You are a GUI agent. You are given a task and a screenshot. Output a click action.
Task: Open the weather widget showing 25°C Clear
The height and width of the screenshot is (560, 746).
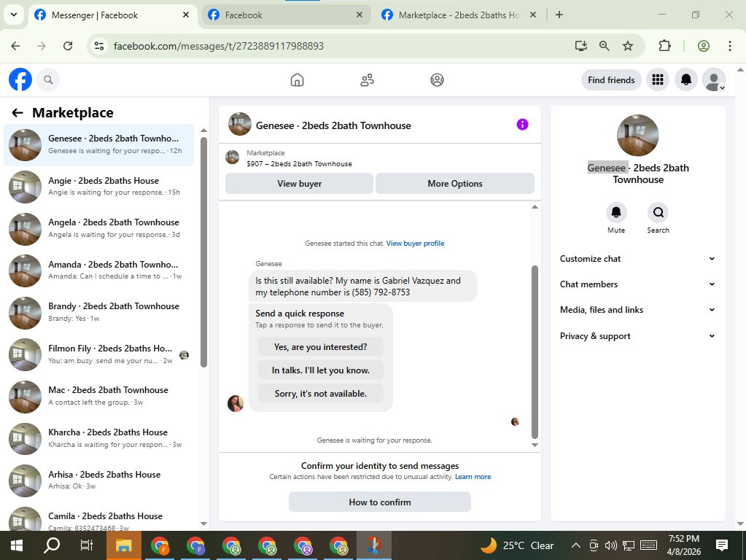coord(517,545)
